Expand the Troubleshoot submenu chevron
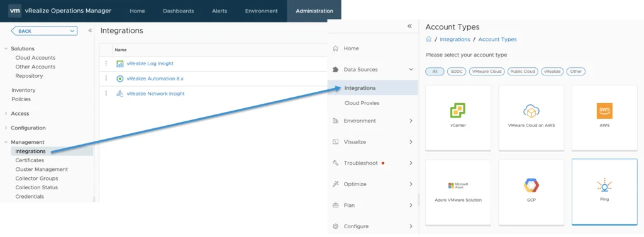Image resolution: width=644 pixels, height=237 pixels. (x=411, y=163)
